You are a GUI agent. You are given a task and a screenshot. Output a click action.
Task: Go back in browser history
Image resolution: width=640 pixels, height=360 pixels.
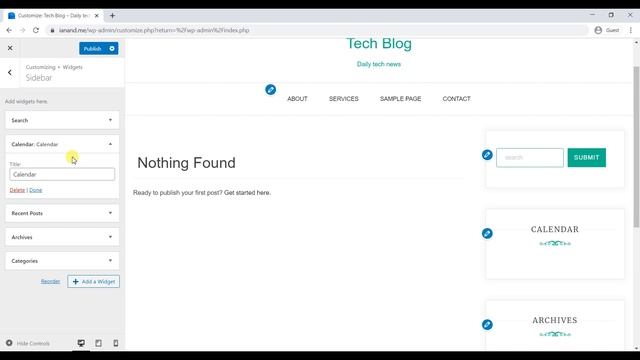click(x=9, y=30)
